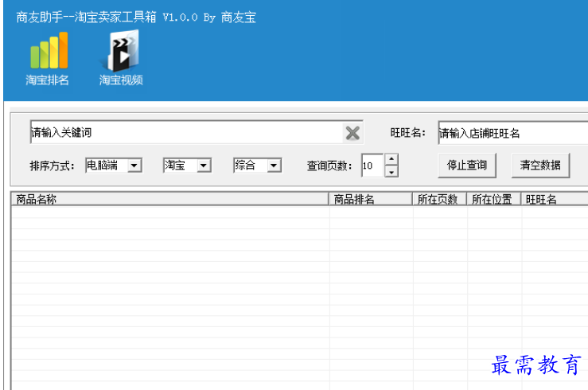Click the 旺旺名: label text
The height and width of the screenshot is (390, 588).
[x=408, y=133]
